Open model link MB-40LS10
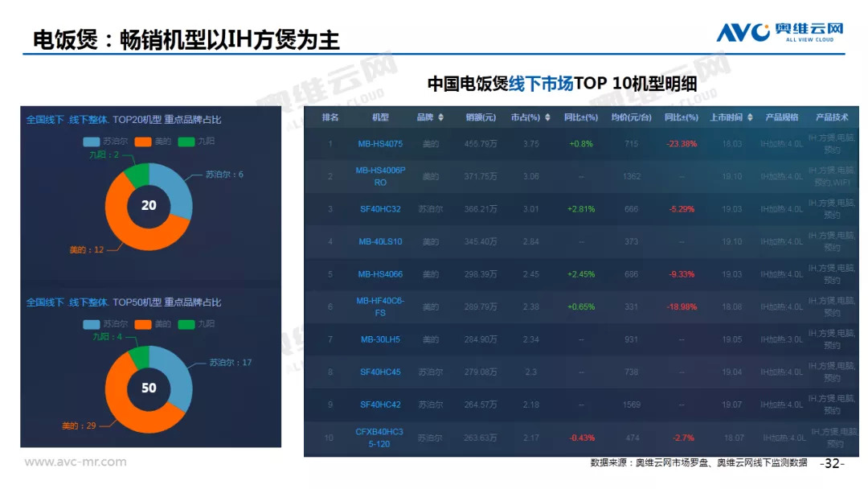This screenshot has width=868, height=489. (380, 242)
